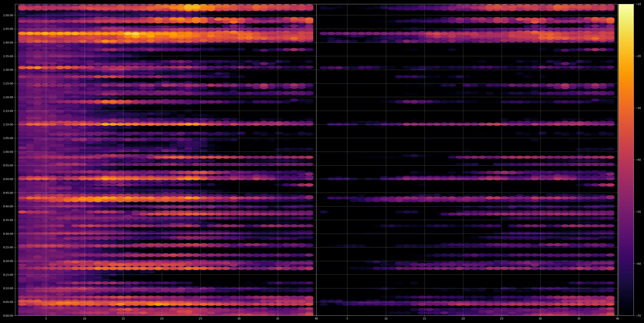
Task: Select the 1:15:00 time axis label
Action: coord(8,111)
